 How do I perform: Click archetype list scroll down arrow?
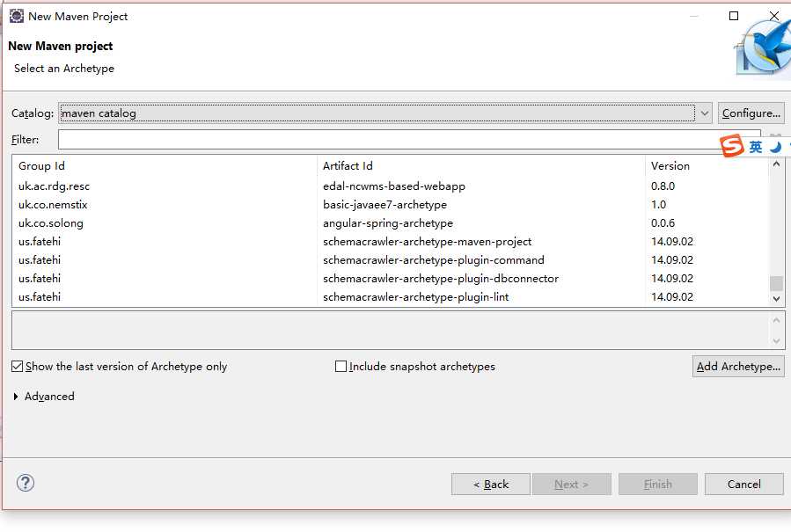point(776,298)
